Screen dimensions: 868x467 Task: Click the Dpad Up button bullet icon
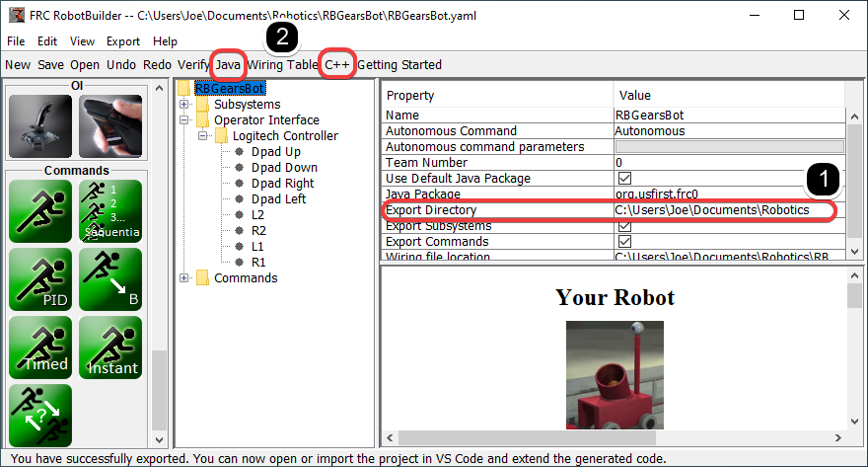(x=239, y=151)
